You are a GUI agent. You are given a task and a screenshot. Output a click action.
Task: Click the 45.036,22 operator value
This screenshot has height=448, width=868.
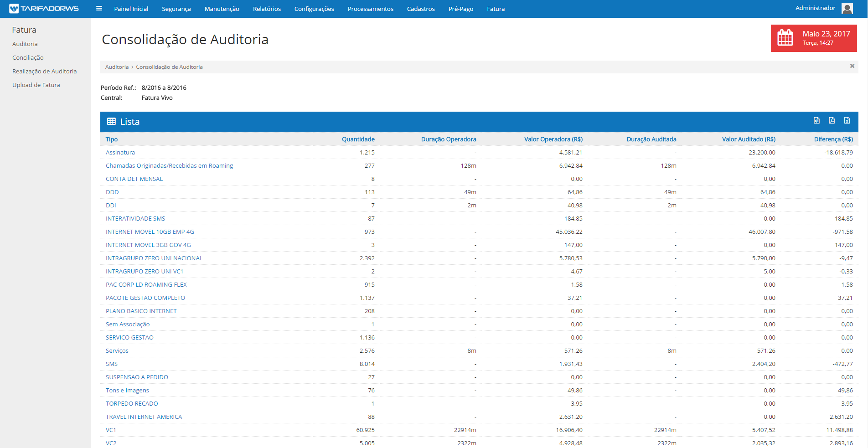(x=569, y=232)
